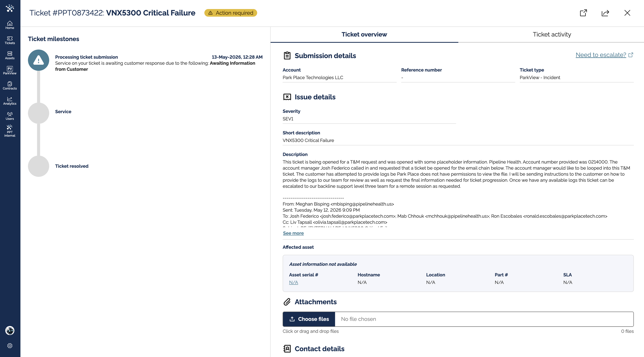
Task: Open Tickets from the sidebar
Action: tap(10, 40)
